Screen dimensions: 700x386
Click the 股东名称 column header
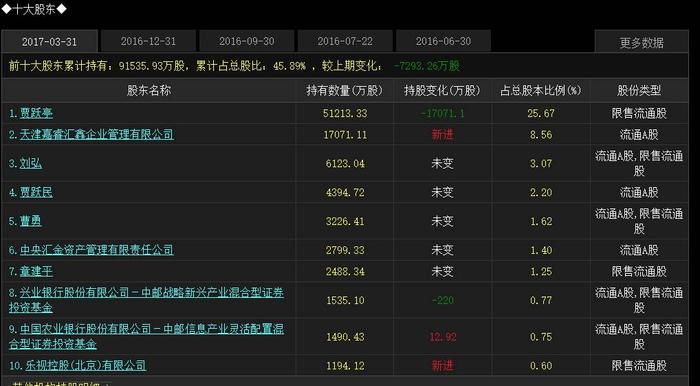(x=149, y=91)
